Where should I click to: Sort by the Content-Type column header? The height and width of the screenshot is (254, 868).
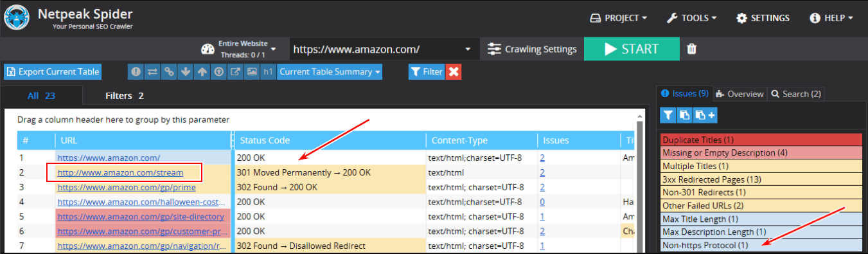pyautogui.click(x=482, y=140)
